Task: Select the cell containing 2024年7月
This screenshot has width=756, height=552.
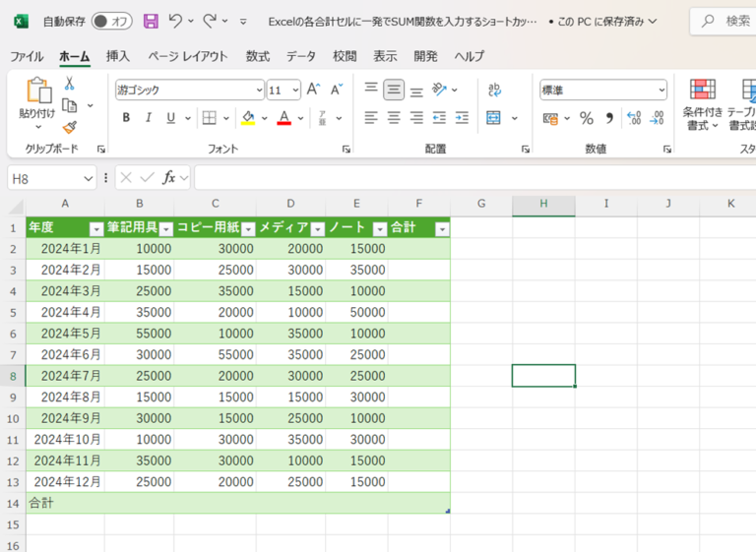Action: coord(65,376)
